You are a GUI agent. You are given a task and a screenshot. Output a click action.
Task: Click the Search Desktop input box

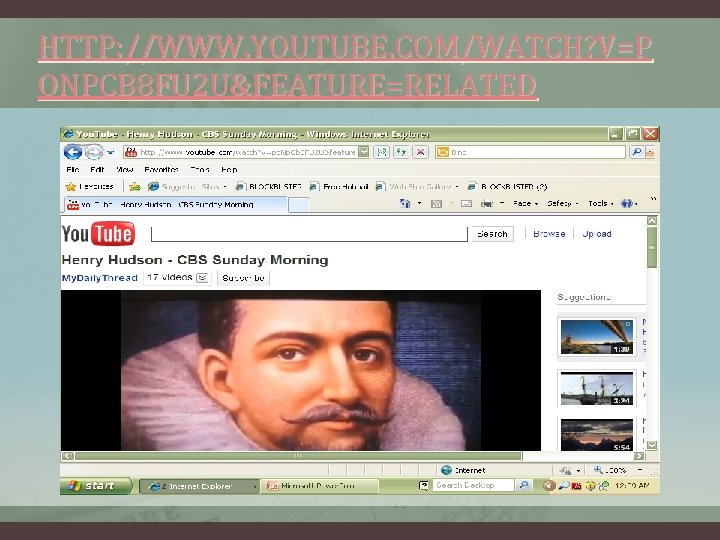click(473, 485)
